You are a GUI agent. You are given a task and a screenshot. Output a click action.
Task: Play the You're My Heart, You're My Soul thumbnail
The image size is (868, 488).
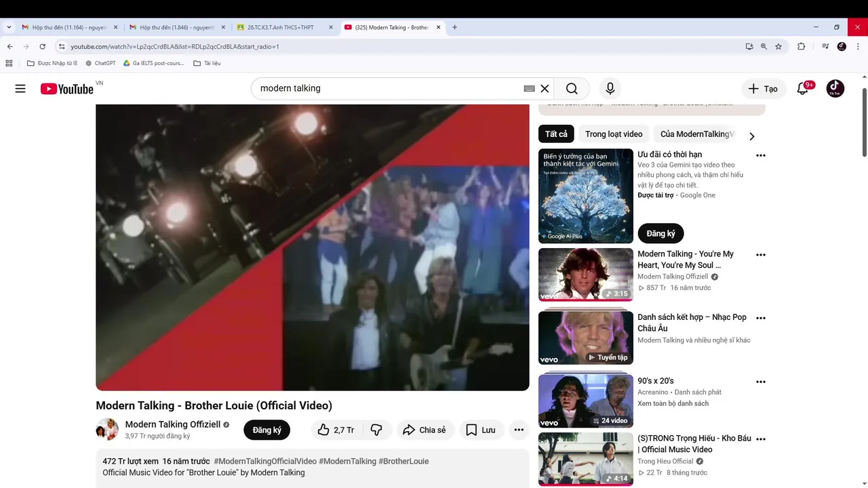[x=586, y=274]
